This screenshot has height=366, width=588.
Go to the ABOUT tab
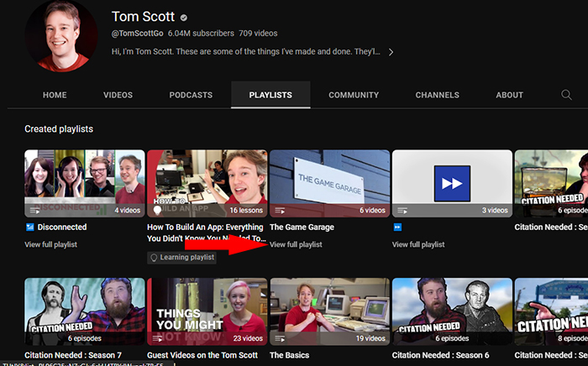(509, 95)
